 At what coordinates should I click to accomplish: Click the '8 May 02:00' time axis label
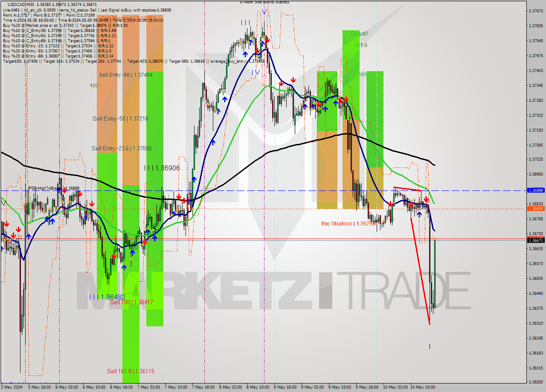pyautogui.click(x=230, y=387)
